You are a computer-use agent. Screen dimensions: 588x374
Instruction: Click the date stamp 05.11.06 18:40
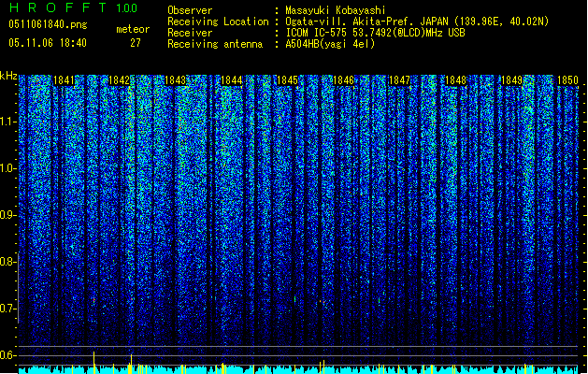click(x=48, y=43)
